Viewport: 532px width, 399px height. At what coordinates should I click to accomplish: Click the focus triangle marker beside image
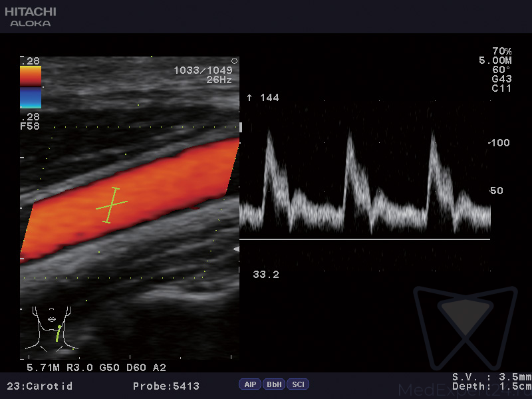235,249
